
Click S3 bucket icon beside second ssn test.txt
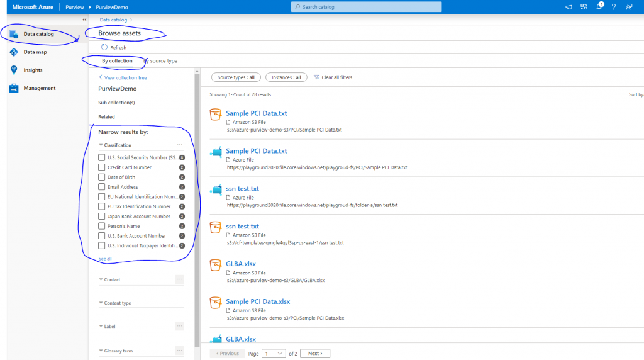pos(216,227)
